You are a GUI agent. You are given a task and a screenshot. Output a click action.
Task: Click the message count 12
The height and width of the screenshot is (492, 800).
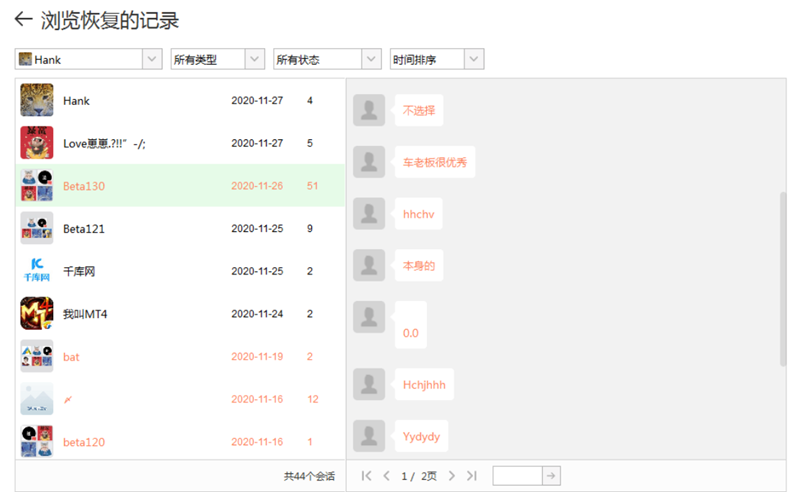click(313, 399)
